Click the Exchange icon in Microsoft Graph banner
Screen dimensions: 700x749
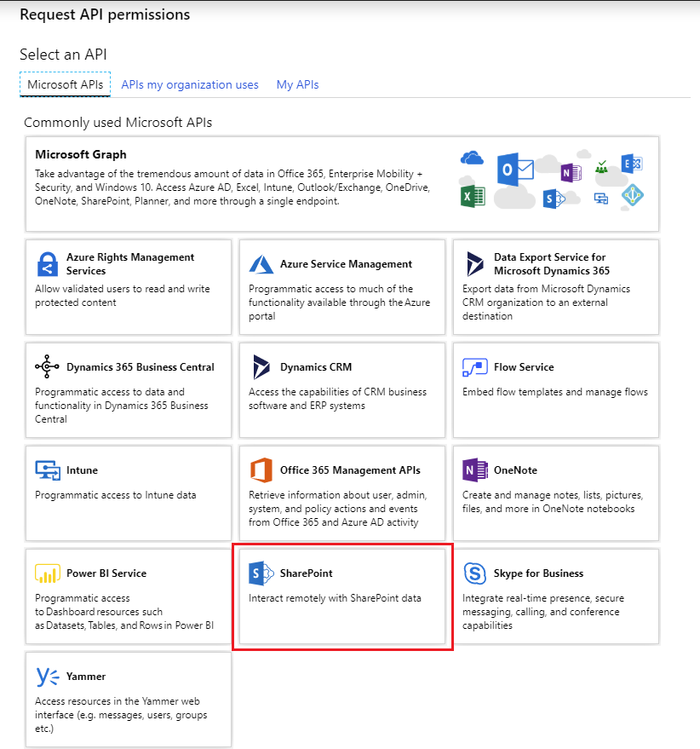[632, 164]
